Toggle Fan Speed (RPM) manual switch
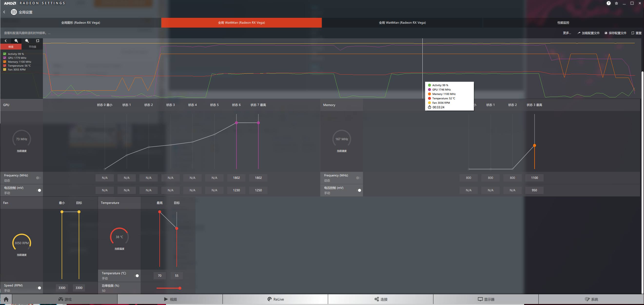Viewport: 644px width, 305px height. [x=38, y=288]
